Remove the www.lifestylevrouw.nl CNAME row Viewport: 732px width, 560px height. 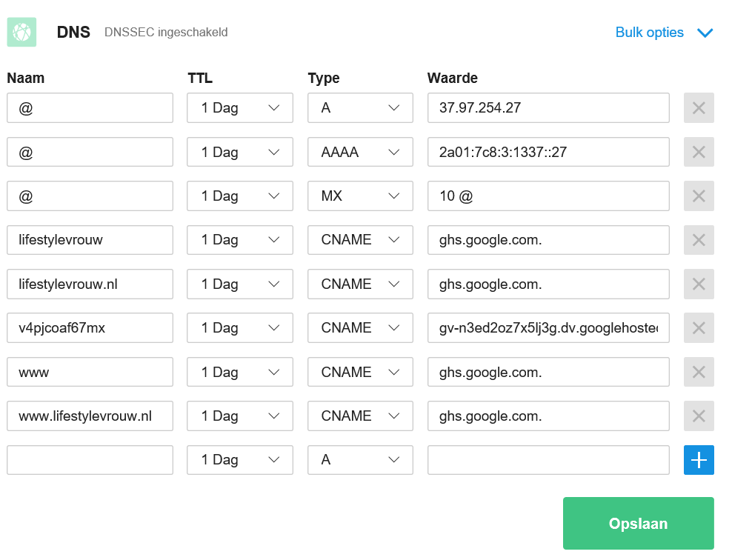tap(699, 416)
